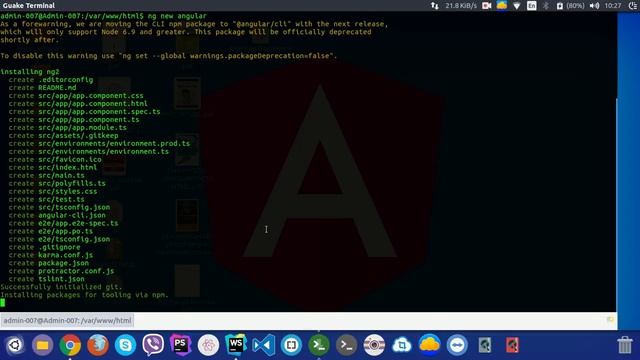Screen dimensions: 640x360
Task: Open the red document dock icon
Action: tap(512, 345)
